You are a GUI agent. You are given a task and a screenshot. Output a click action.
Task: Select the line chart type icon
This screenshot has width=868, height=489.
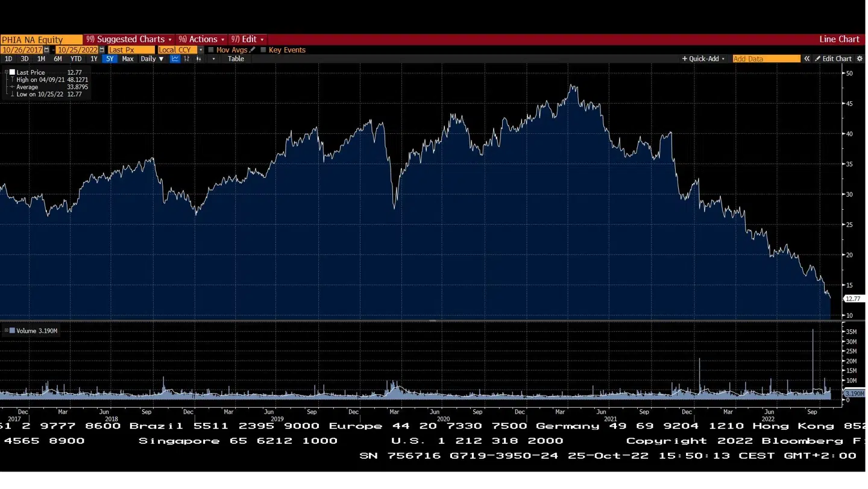click(x=175, y=59)
